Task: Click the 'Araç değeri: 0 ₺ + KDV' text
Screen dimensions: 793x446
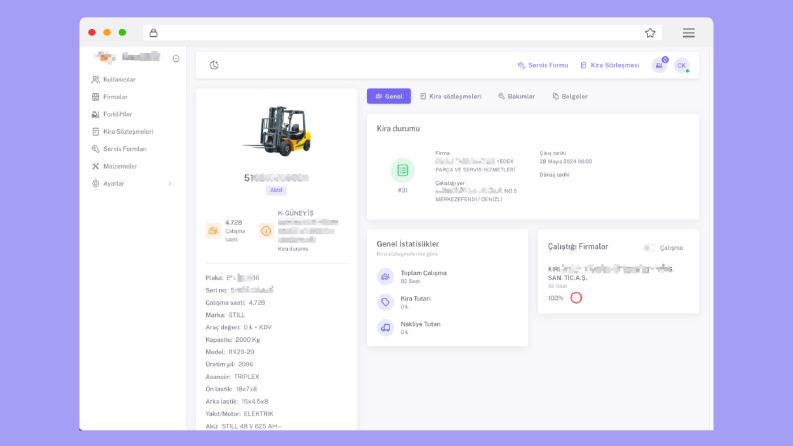Action: (239, 327)
